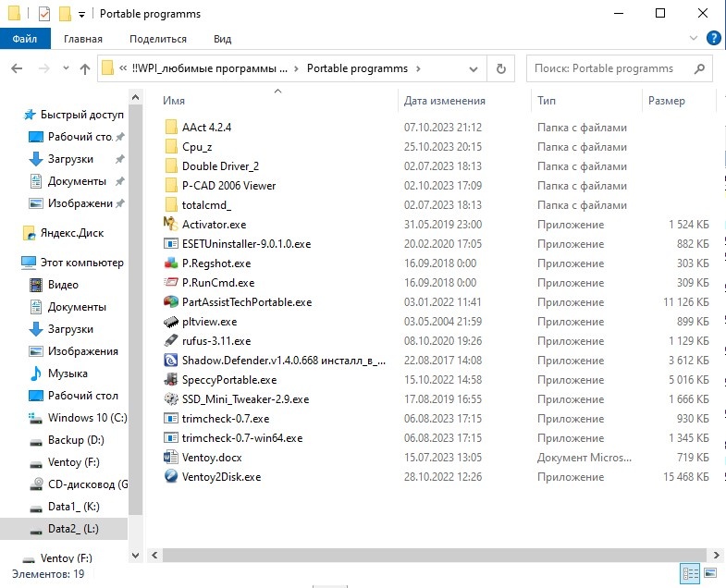The height and width of the screenshot is (588, 726).
Task: Click the PartAssistTechPortable.exe file icon
Action: pos(171,302)
